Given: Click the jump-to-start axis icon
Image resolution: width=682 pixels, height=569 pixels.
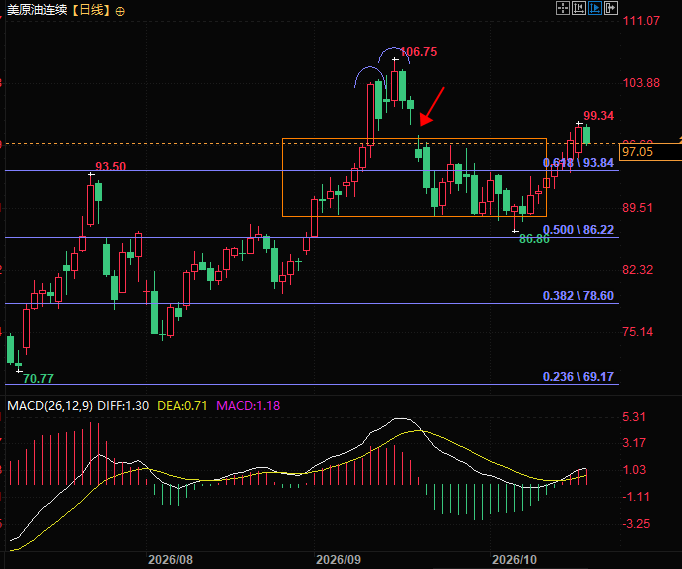Looking at the screenshot, I should click(x=579, y=8).
